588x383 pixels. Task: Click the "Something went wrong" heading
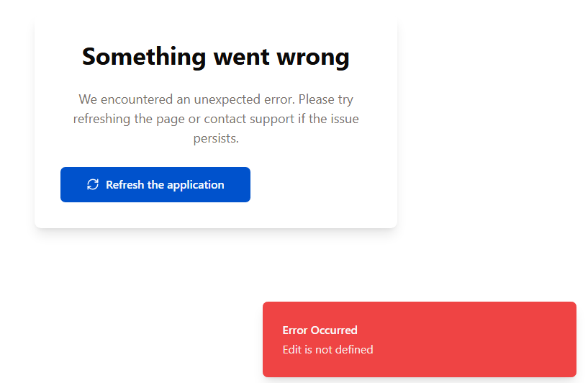(216, 56)
